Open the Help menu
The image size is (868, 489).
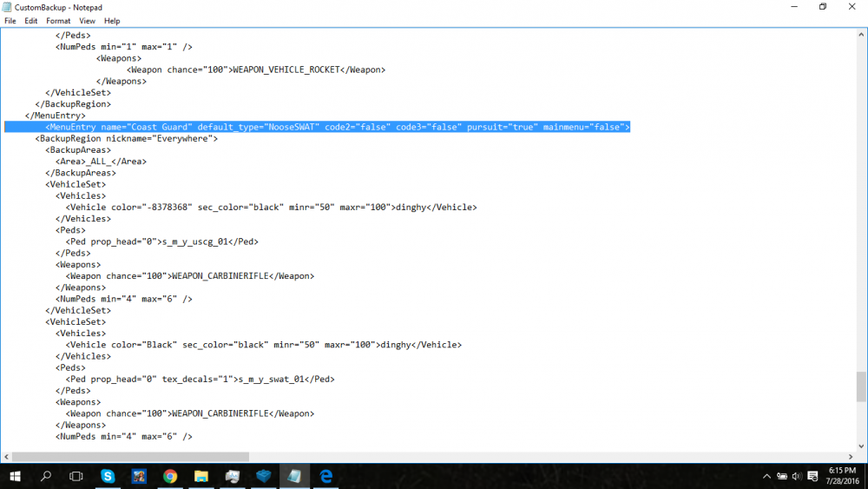coord(112,21)
